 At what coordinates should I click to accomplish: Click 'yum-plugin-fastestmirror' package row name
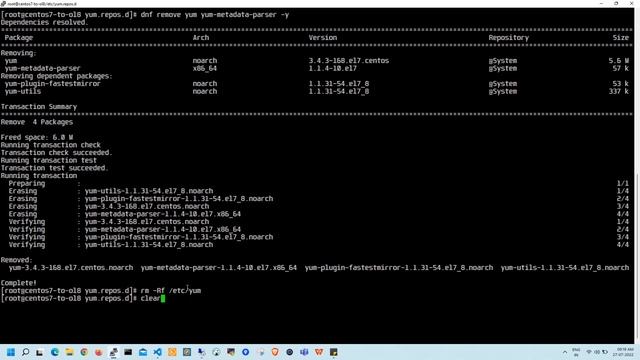(52, 84)
